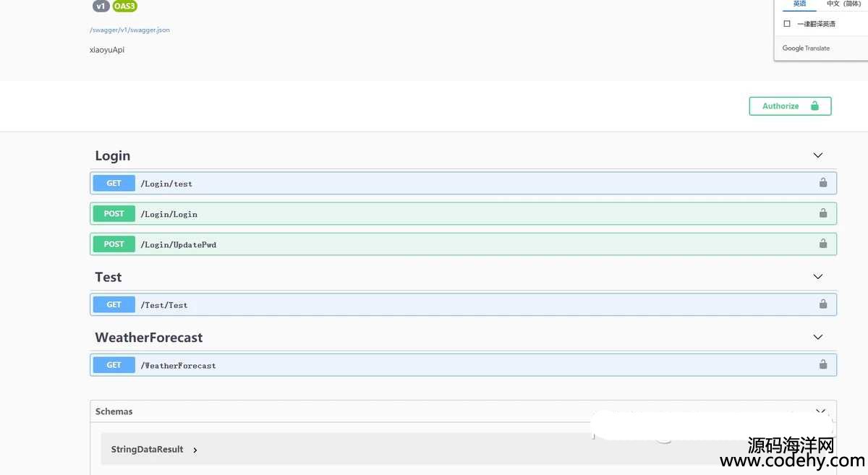
Task: Click the lock icon on /WeatherForecast row
Action: 822,365
